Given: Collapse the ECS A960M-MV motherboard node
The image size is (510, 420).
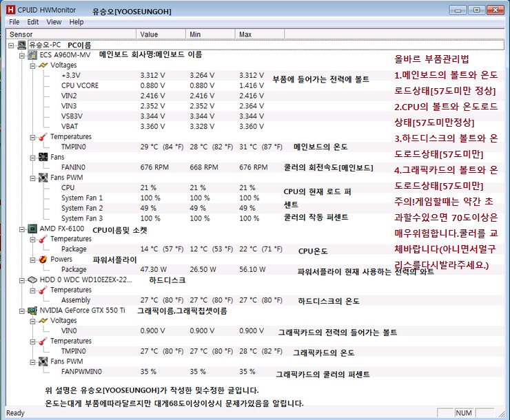Looking at the screenshot, I should [x=22, y=56].
